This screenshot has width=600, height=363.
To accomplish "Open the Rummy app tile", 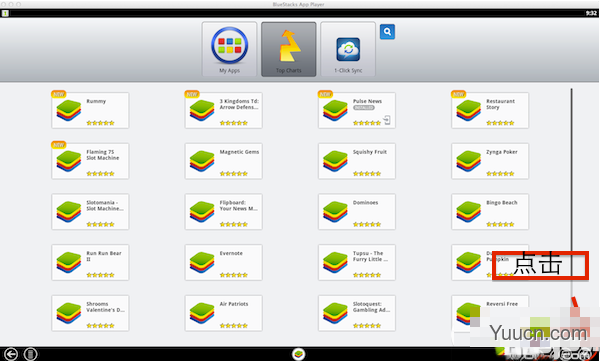I will pyautogui.click(x=90, y=110).
